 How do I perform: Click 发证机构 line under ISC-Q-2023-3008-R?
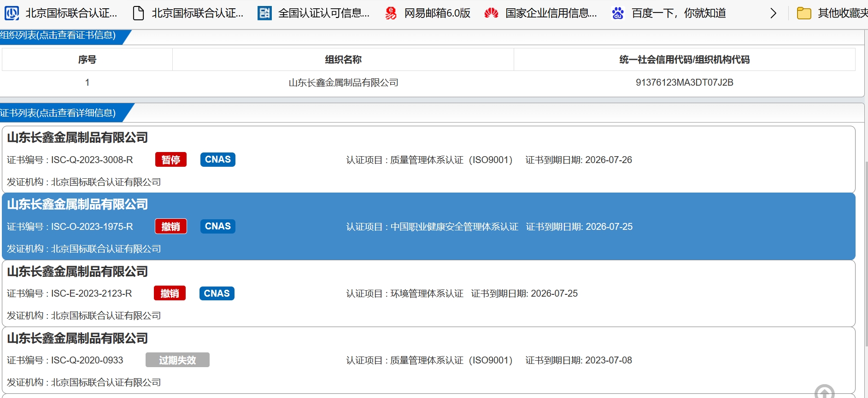point(84,182)
